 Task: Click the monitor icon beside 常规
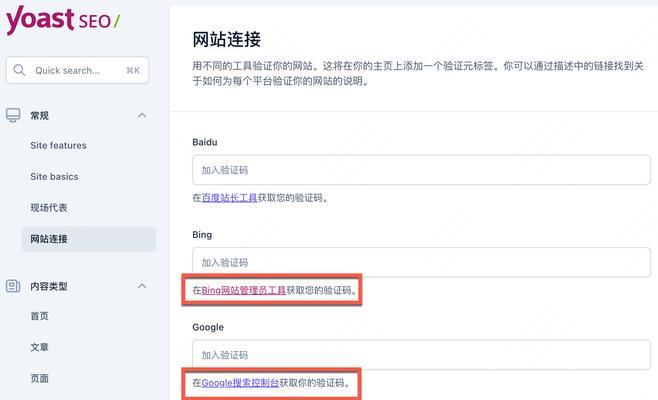pyautogui.click(x=13, y=115)
